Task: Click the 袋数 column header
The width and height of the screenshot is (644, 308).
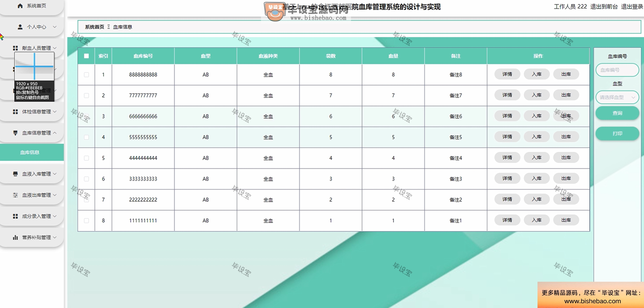Action: point(330,56)
